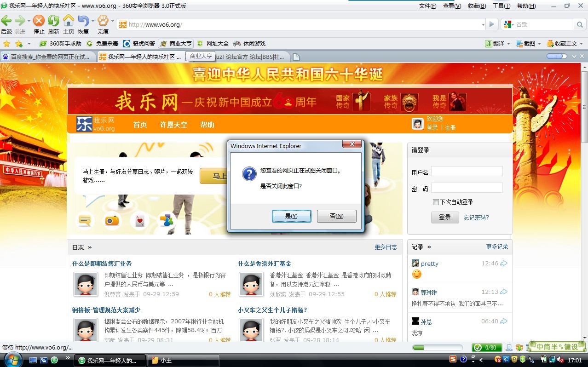Screen dimensions: 588x367
Task: Click the tab bar slider toggle
Action: (556, 56)
